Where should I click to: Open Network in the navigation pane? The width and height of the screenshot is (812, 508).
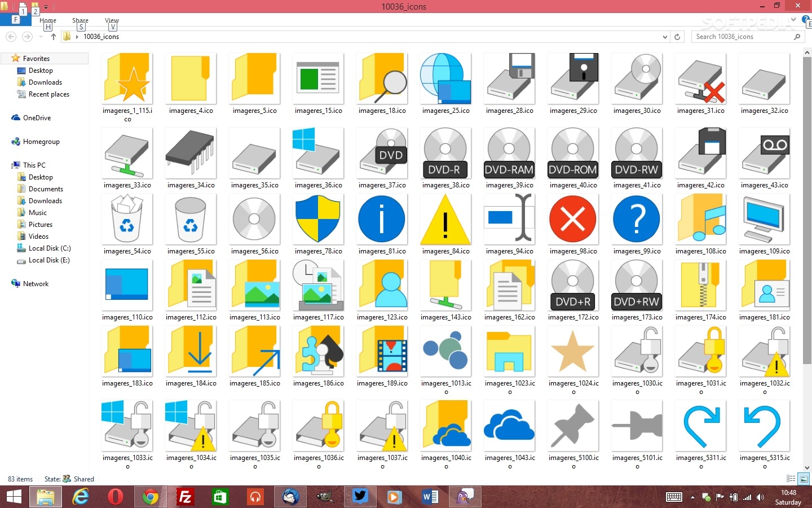[x=36, y=284]
